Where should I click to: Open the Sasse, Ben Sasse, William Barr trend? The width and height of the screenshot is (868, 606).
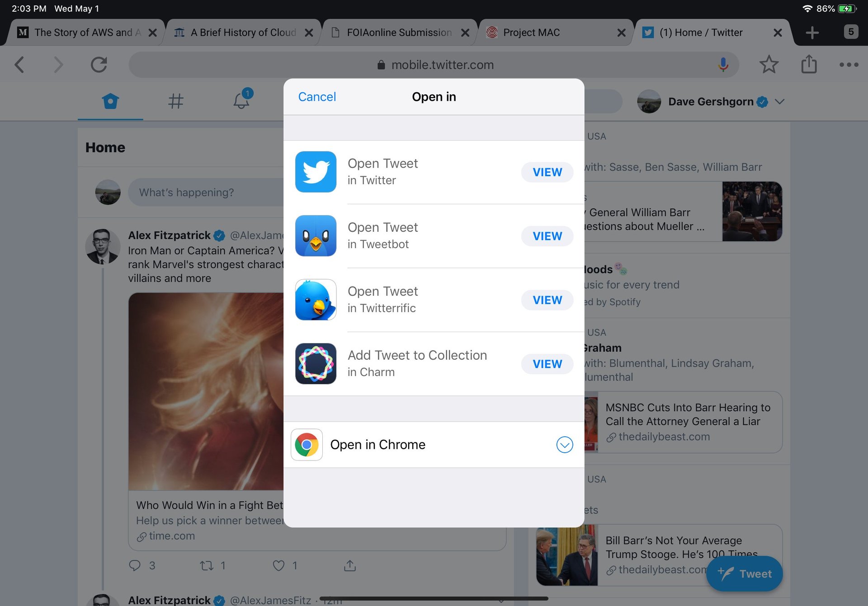click(673, 167)
